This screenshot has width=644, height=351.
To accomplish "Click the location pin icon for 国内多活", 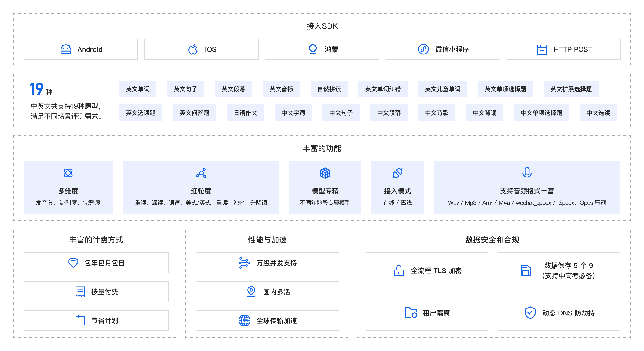I will coord(251,291).
